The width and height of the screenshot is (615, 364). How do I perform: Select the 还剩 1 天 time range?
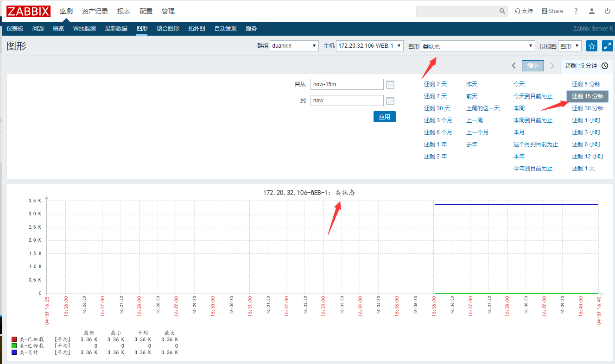point(583,169)
